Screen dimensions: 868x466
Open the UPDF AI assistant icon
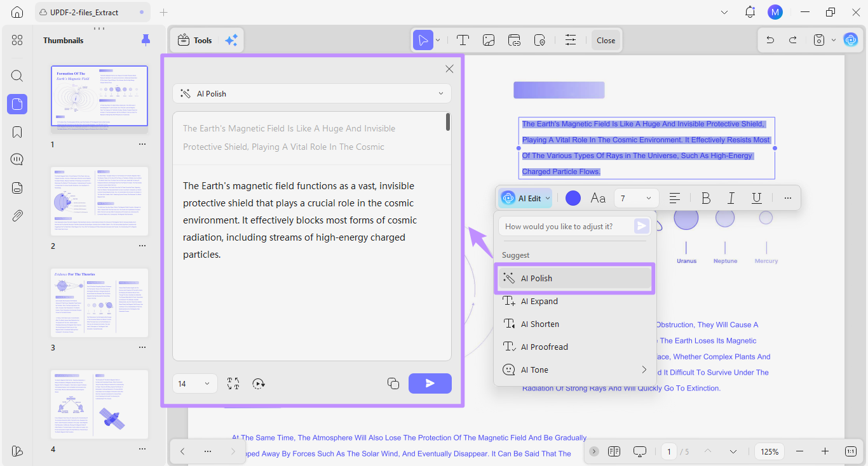tap(850, 40)
